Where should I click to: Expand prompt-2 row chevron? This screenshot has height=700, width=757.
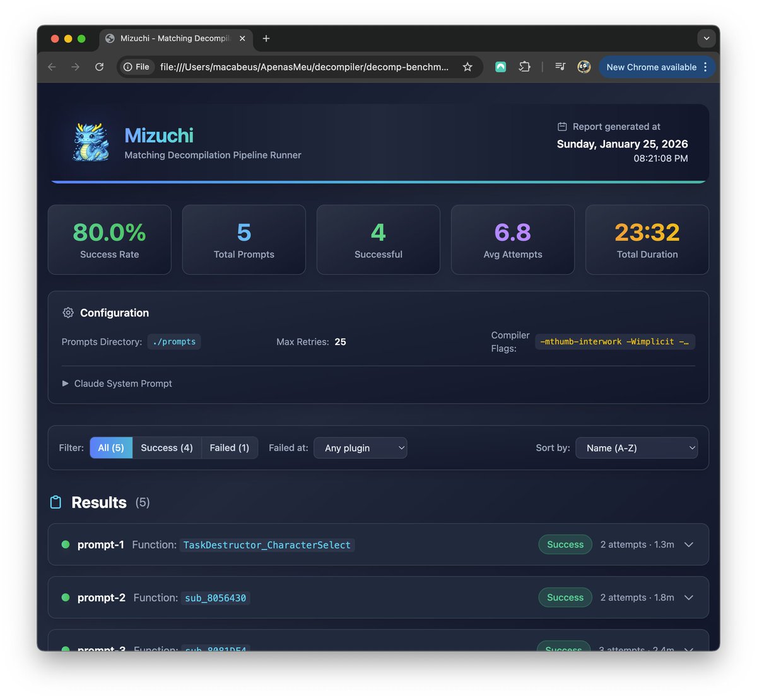pyautogui.click(x=689, y=597)
